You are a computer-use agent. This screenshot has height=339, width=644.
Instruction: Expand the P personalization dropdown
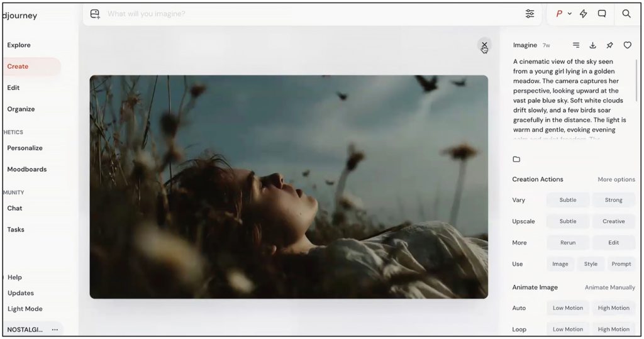[563, 14]
